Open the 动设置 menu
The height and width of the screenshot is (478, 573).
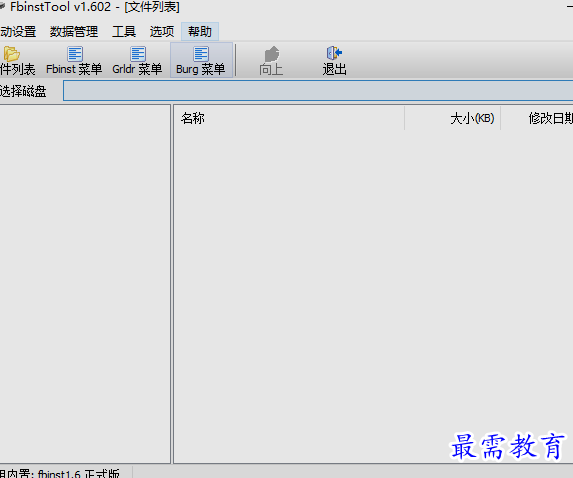pyautogui.click(x=18, y=31)
